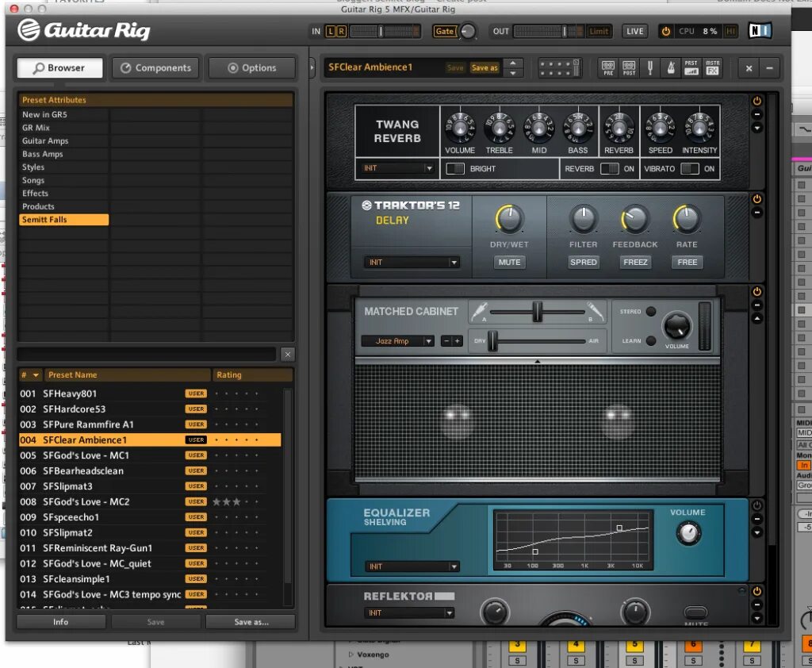Viewport: 812px width, 668px height.
Task: Click the Info button
Action: click(60, 622)
